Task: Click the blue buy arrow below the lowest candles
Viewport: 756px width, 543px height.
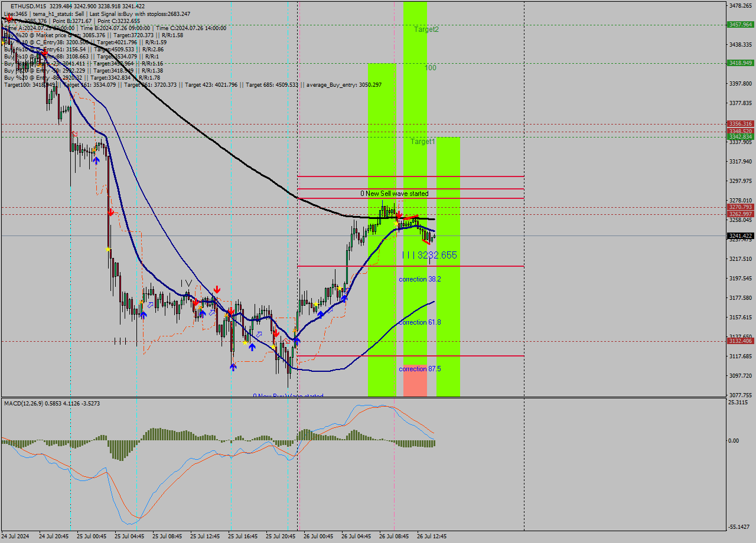Action: click(x=233, y=367)
